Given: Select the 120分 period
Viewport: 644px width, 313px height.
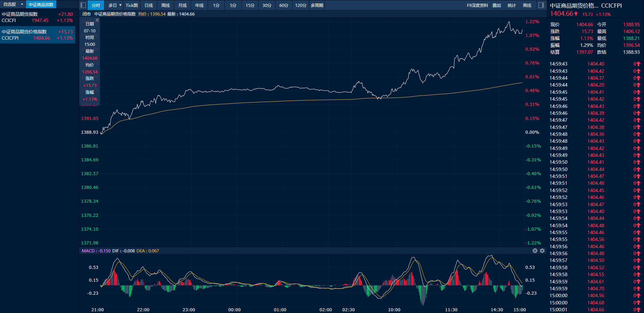Looking at the screenshot, I should tap(301, 5).
